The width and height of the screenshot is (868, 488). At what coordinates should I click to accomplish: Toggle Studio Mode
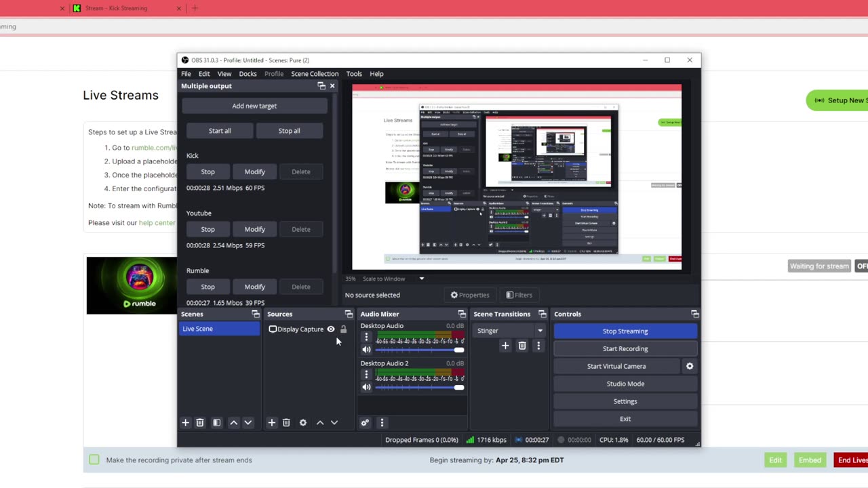625,384
